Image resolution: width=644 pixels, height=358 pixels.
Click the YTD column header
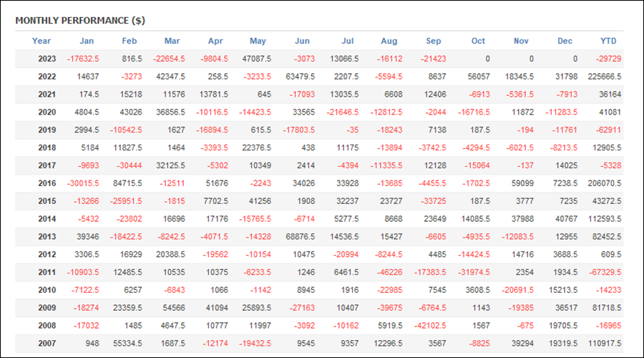608,41
